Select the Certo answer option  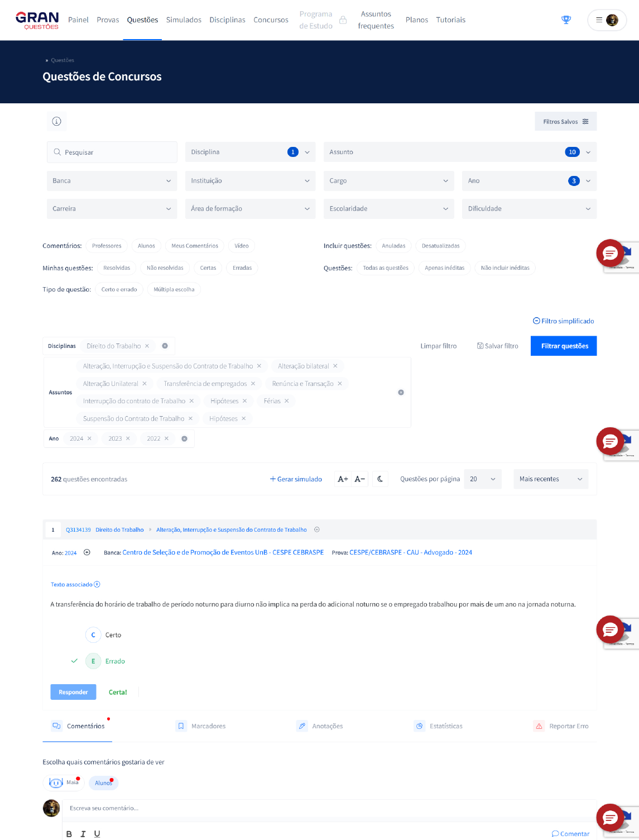click(93, 635)
